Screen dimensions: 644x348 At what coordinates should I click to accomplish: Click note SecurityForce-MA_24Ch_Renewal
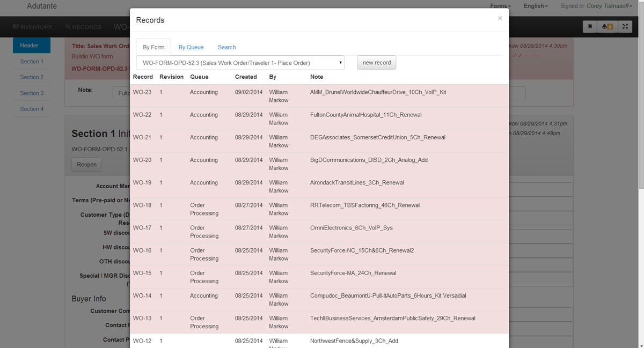(x=353, y=273)
